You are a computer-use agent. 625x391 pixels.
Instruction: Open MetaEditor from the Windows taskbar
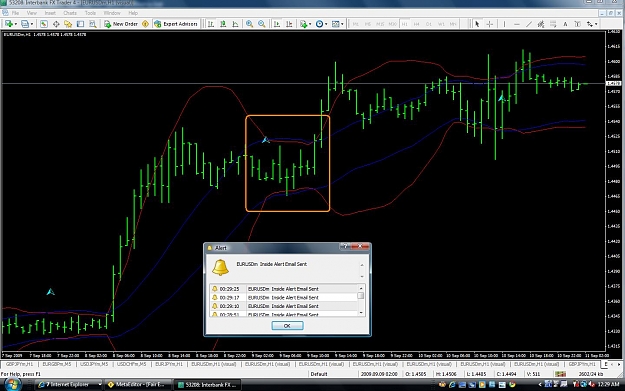pyautogui.click(x=138, y=384)
